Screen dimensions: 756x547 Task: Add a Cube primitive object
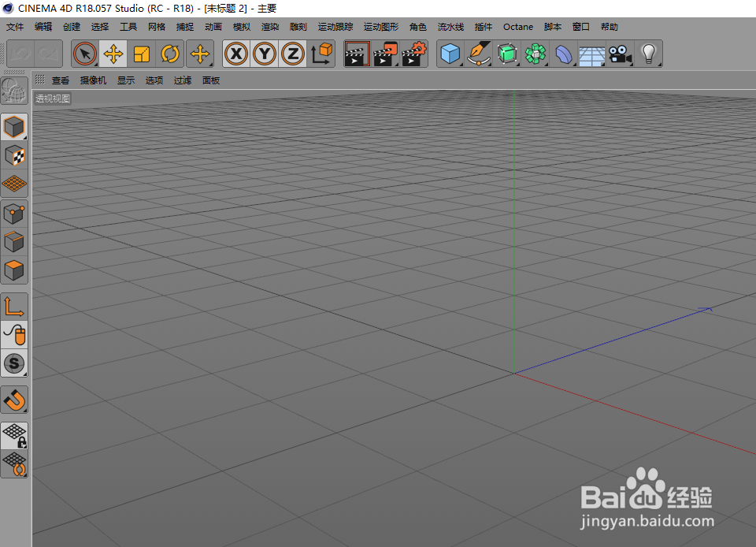point(450,54)
